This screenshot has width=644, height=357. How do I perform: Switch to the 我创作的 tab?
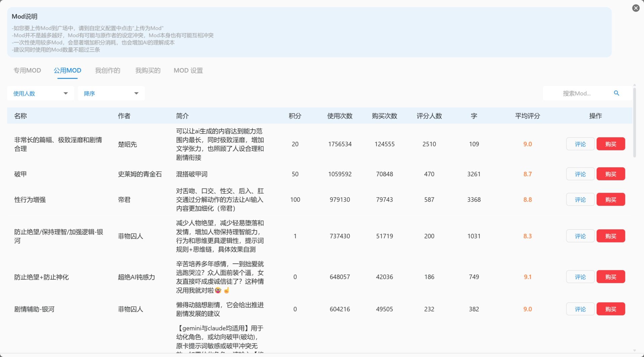108,70
